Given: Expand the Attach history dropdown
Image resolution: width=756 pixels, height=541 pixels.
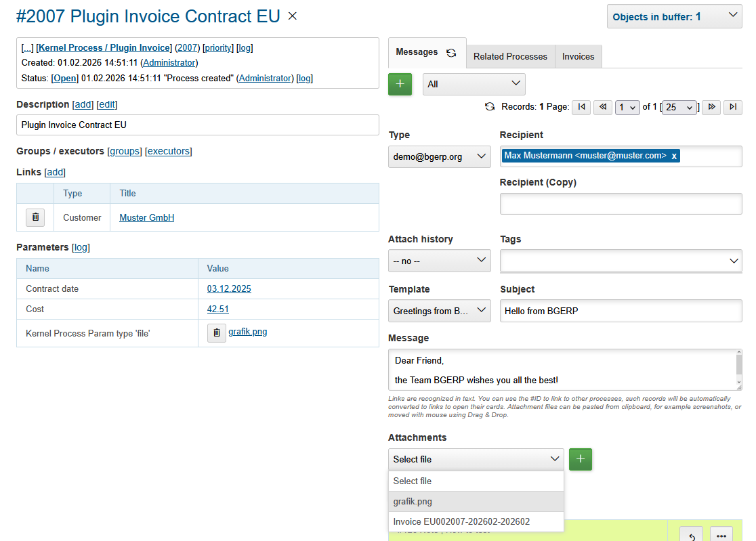Looking at the screenshot, I should click(439, 261).
